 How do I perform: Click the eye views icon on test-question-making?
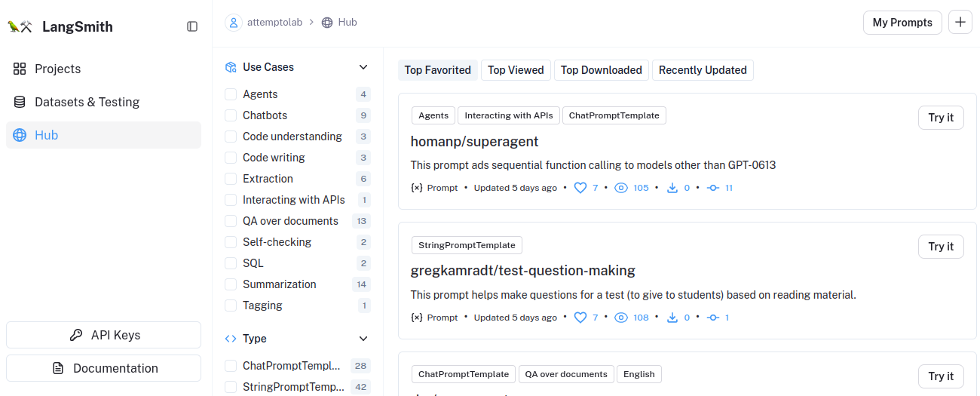(621, 318)
